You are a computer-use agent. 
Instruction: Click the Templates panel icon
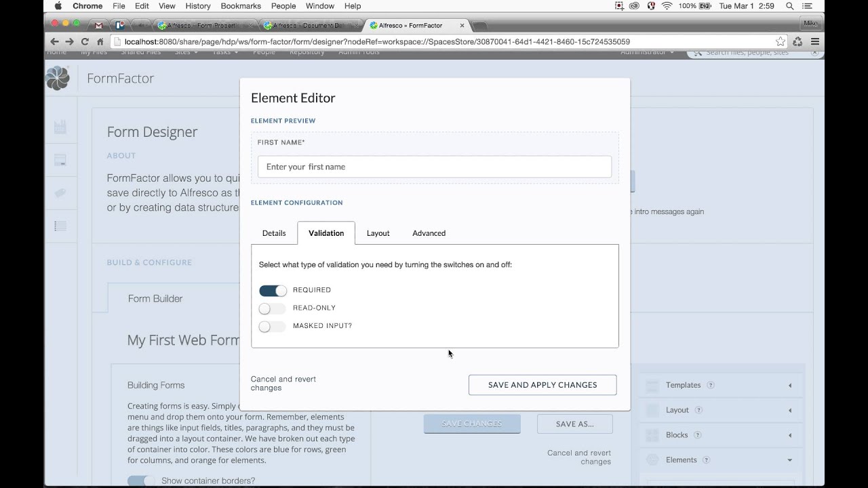point(652,386)
